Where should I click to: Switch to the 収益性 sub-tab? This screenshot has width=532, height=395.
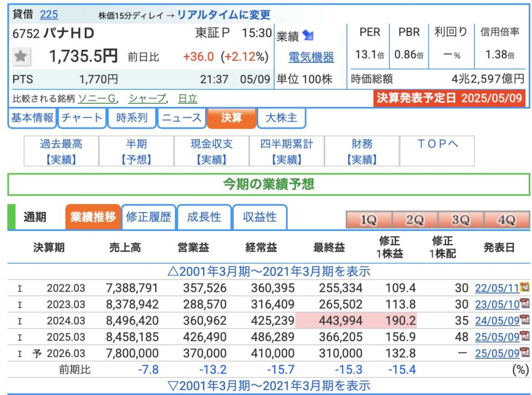coord(260,217)
